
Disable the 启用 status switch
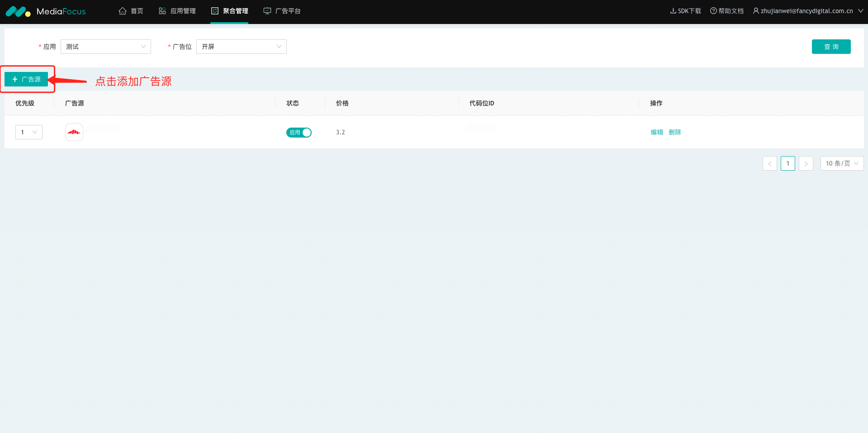[x=299, y=133]
